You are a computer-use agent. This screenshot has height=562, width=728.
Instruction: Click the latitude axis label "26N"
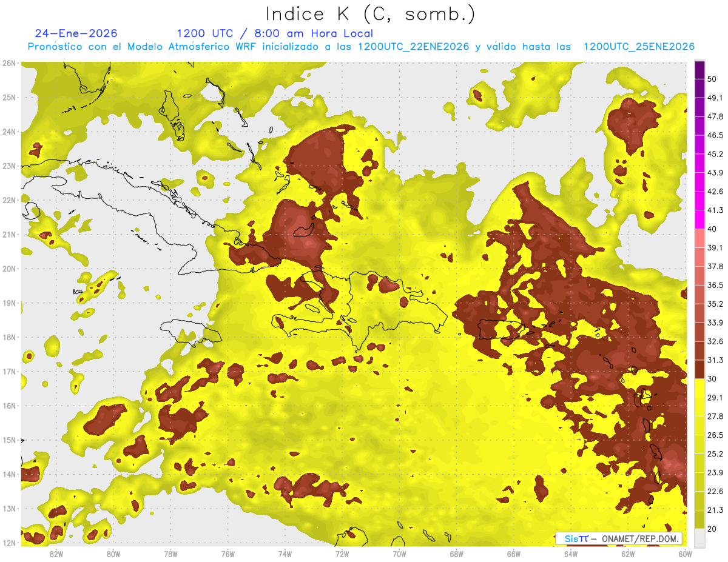[x=9, y=63]
